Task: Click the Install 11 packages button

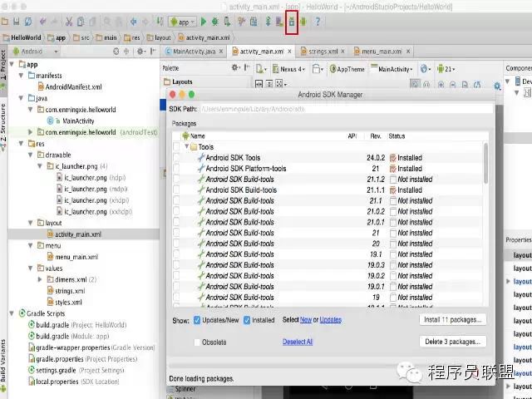Action: (x=452, y=320)
